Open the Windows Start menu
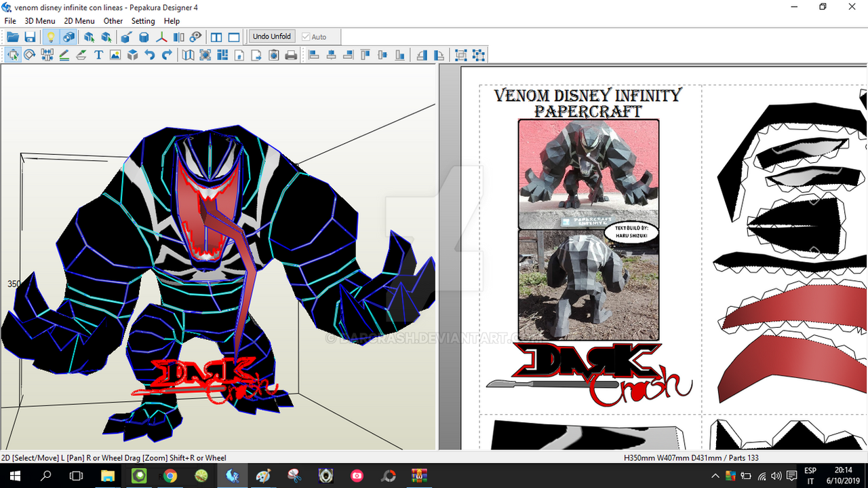This screenshot has height=488, width=868. pos(16,476)
